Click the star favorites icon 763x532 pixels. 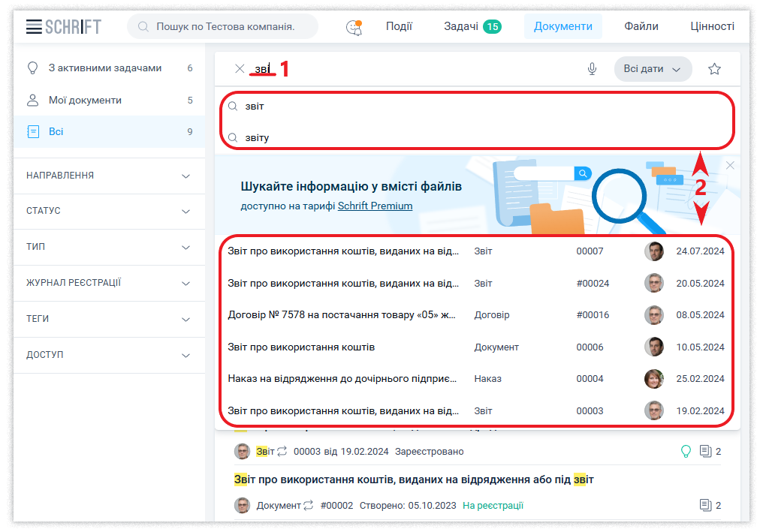coord(714,69)
